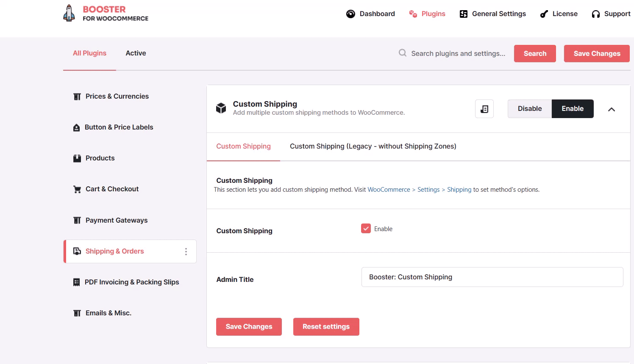Open the General Settings menu item

point(493,14)
